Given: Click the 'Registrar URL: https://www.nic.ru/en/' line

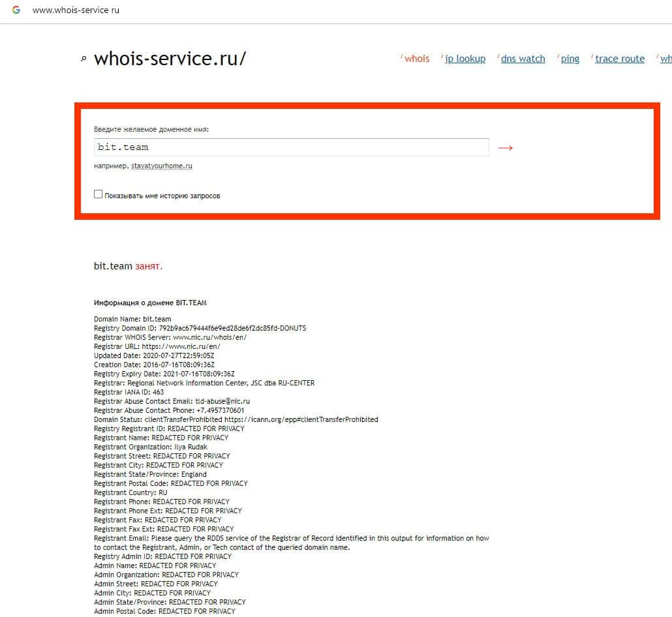Looking at the screenshot, I should (x=157, y=346).
